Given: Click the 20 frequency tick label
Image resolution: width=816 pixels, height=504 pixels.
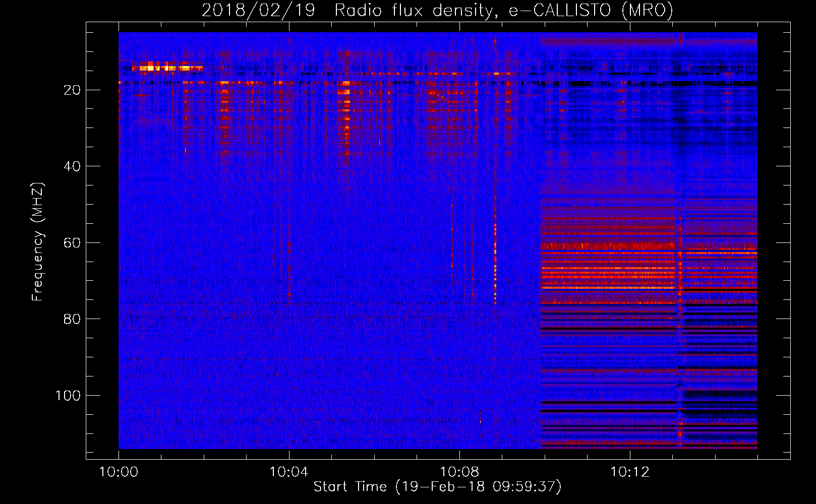Looking at the screenshot, I should [72, 90].
